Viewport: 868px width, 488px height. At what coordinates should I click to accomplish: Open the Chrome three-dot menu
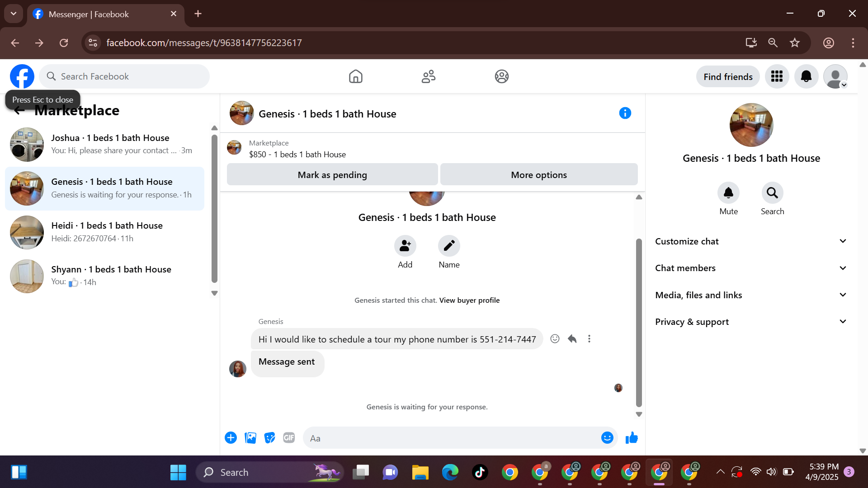(853, 42)
